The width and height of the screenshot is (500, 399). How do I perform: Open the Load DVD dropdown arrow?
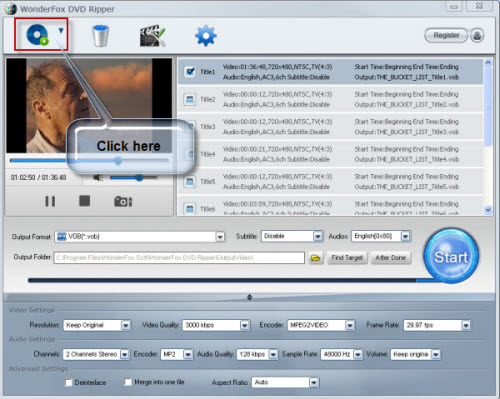point(61,31)
